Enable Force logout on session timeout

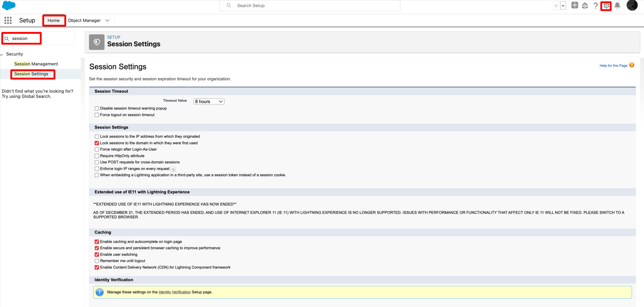pos(97,115)
